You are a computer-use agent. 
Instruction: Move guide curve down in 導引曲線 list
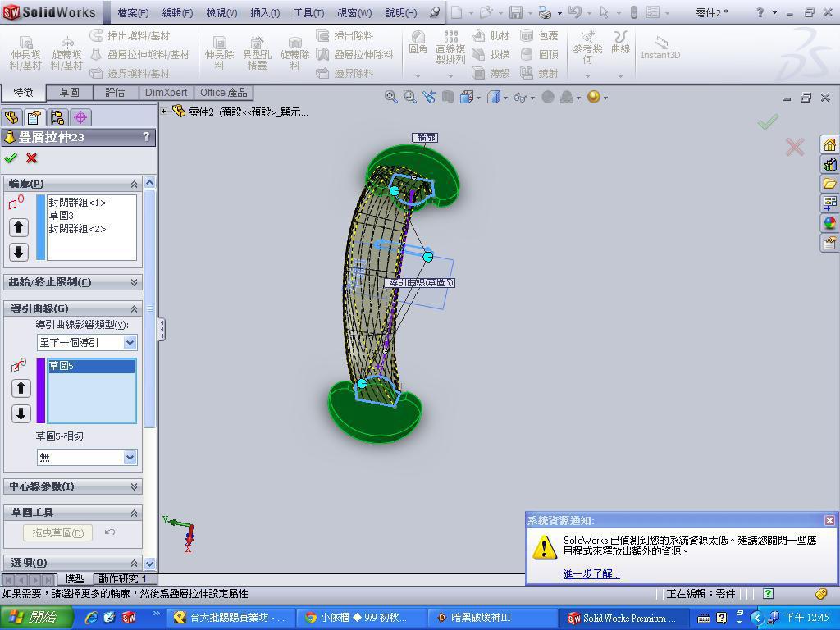click(20, 413)
